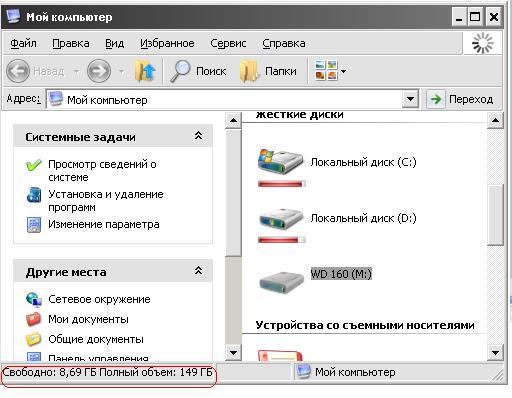This screenshot has height=398, width=512.
Task: Go up one folder level icon
Action: coord(145,71)
